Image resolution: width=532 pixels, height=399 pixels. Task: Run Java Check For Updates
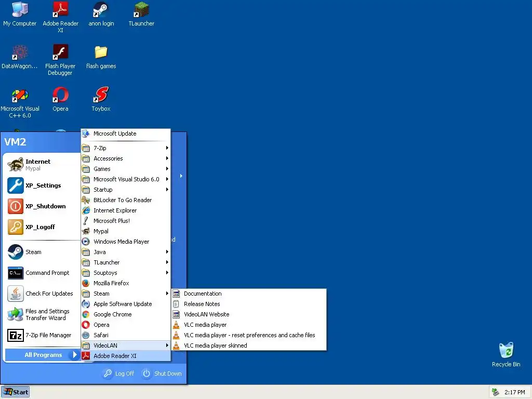click(43, 294)
